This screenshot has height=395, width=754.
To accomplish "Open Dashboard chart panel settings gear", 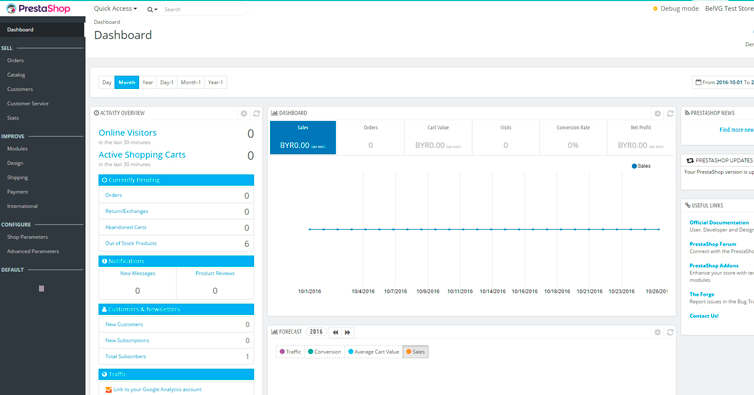I will (x=657, y=114).
